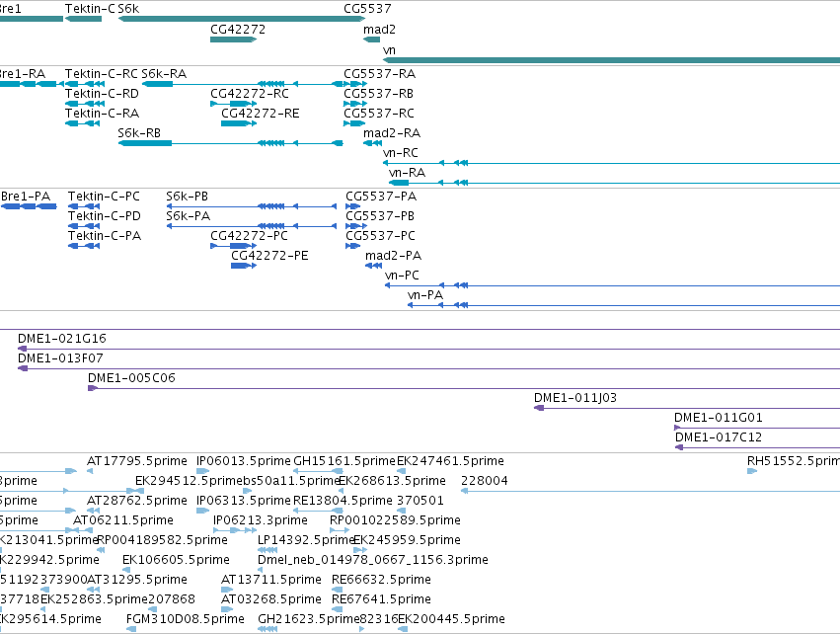Select the CG5537 gene label
Screen dimensions: 840x634
point(367,9)
